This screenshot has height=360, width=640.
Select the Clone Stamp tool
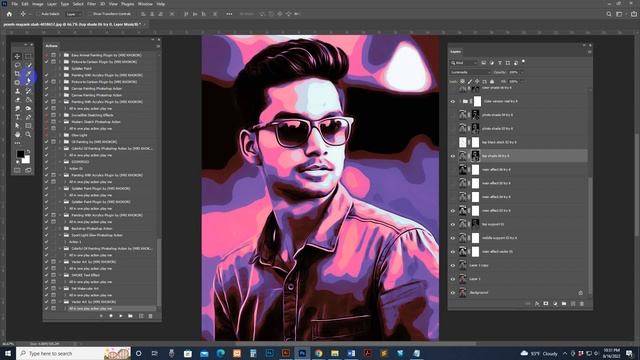click(17, 91)
